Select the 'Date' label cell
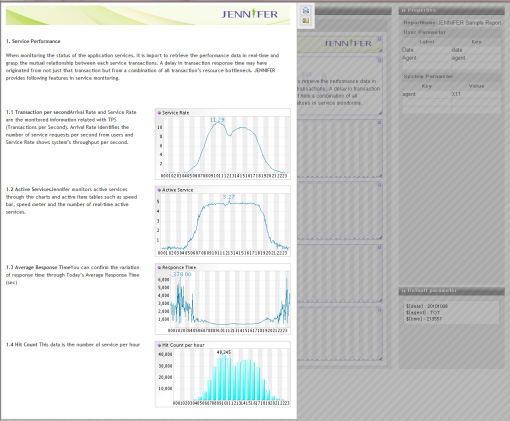This screenshot has height=421, width=510. coord(426,50)
